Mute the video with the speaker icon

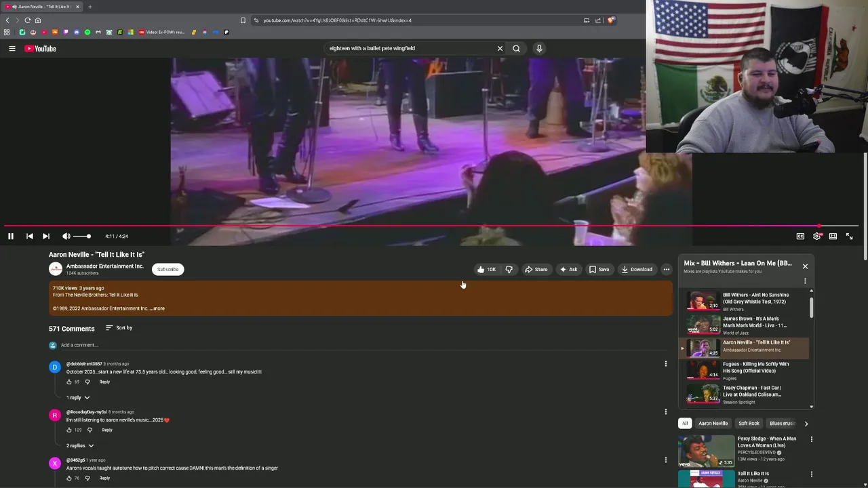66,236
